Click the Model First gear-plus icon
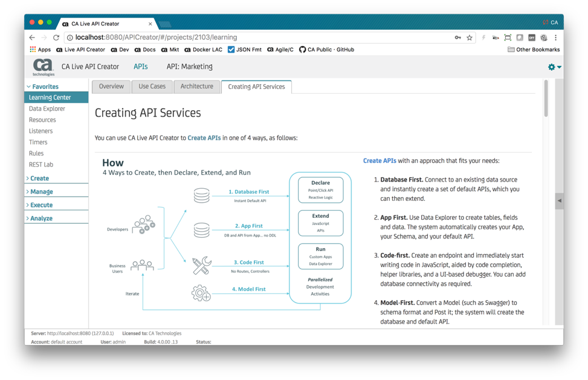Screen dimensions: 588x380 (201, 293)
